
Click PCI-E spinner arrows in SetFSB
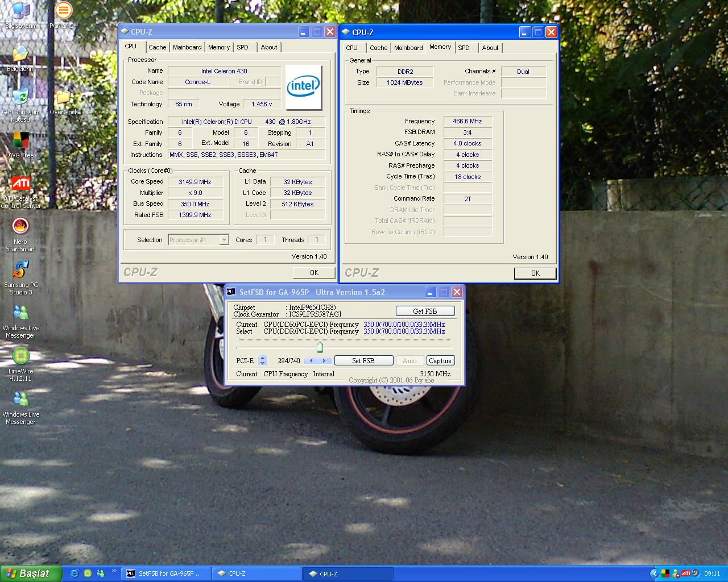262,360
